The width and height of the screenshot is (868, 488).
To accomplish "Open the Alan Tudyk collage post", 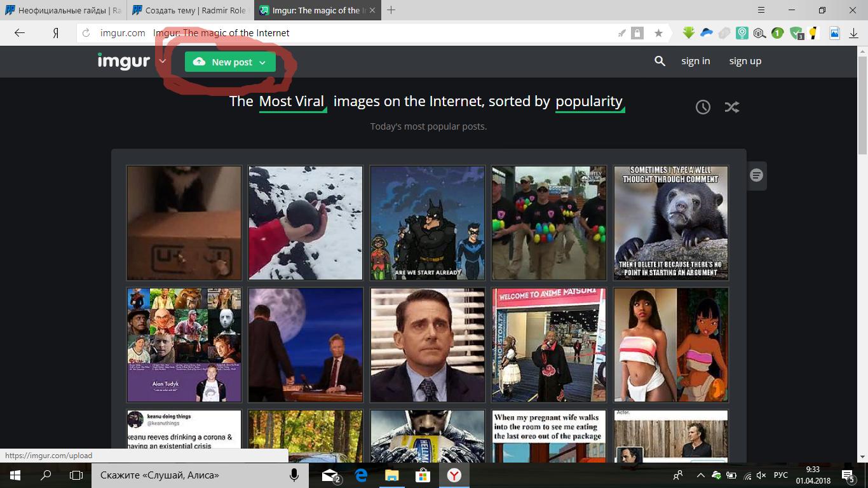I will (x=184, y=345).
